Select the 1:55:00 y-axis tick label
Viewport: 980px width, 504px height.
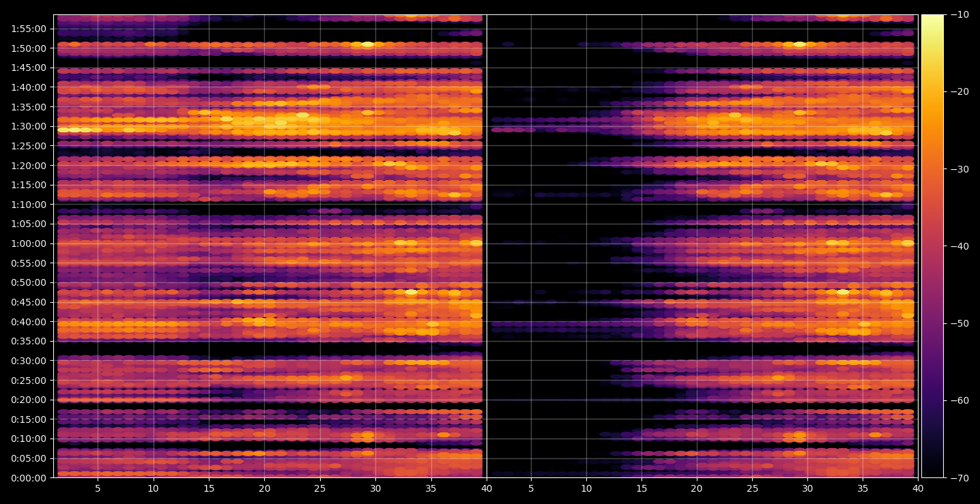pos(29,29)
